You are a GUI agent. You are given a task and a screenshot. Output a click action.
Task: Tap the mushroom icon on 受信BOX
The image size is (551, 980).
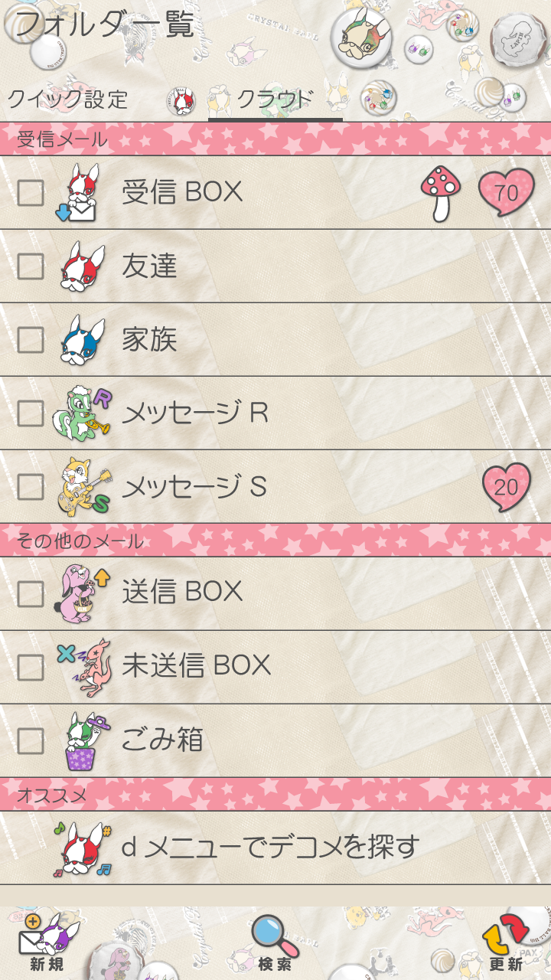(441, 193)
